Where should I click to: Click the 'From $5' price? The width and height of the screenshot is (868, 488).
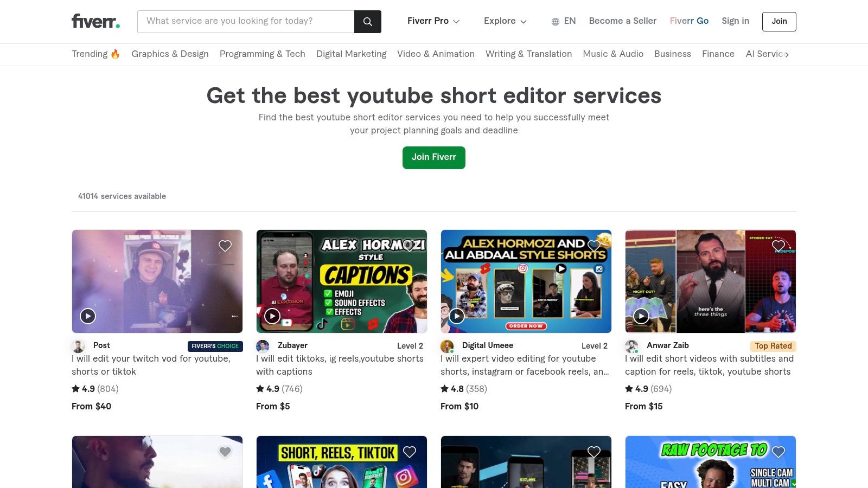pos(273,406)
